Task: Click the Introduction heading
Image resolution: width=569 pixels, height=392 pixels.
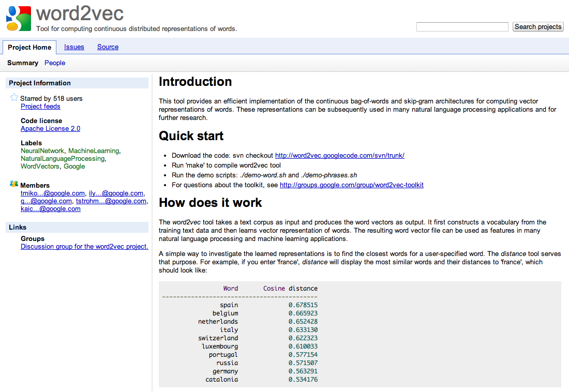Action: click(195, 82)
